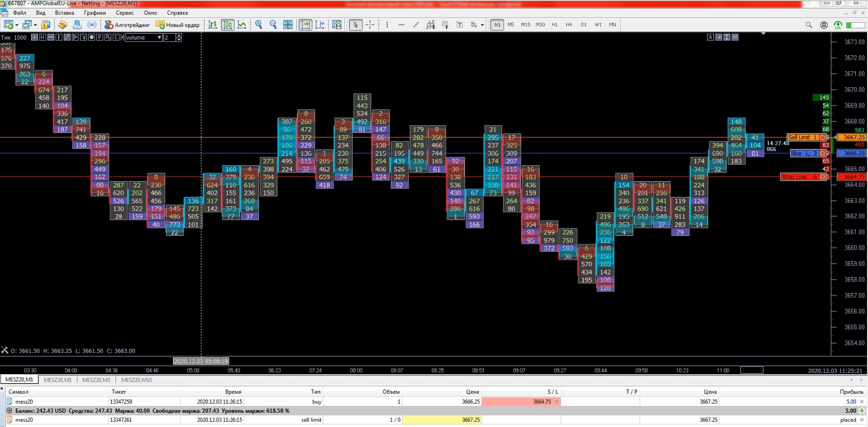Open the Файл menu
This screenshot has height=427, width=868.
(20, 13)
